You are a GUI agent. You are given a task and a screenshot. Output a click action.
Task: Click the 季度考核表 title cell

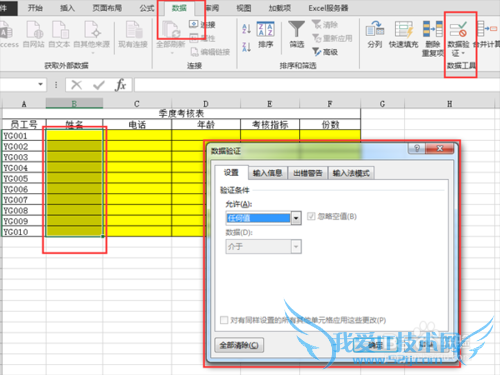coord(181,113)
